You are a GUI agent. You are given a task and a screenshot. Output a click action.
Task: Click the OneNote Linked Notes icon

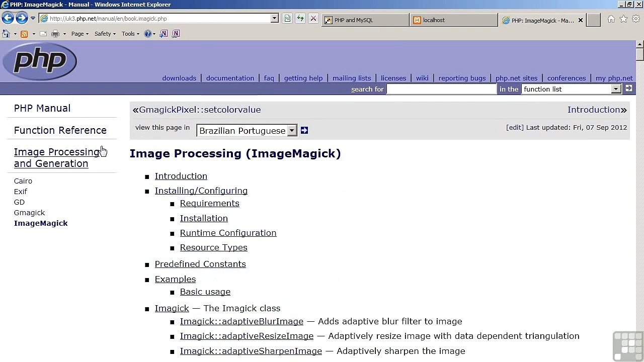[176, 34]
